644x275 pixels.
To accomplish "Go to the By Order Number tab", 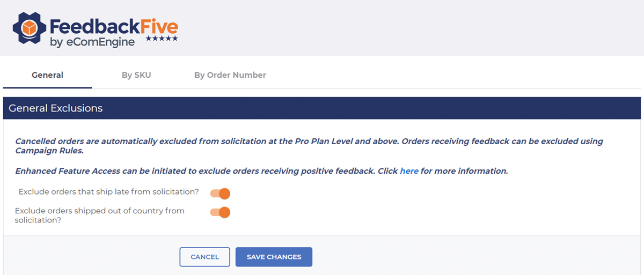I will pos(230,75).
